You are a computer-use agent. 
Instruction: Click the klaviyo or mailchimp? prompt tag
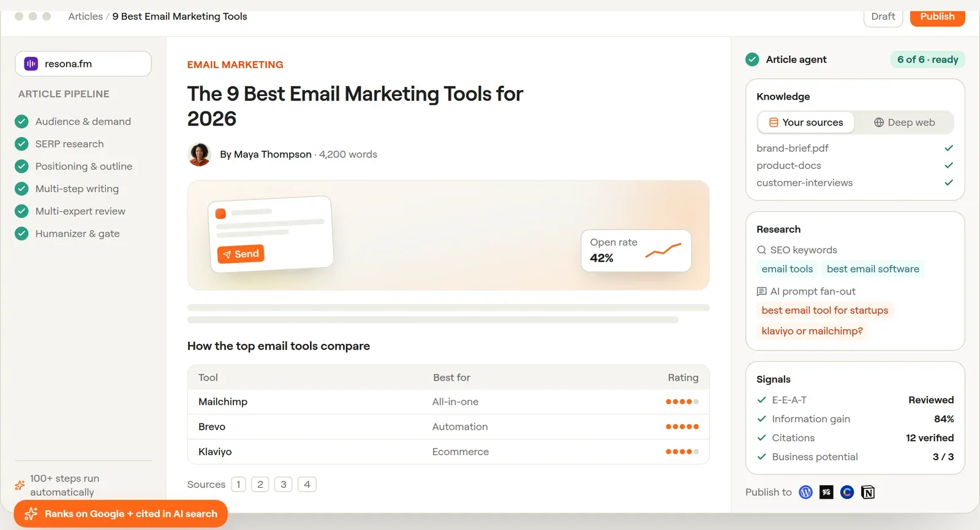pyautogui.click(x=812, y=331)
